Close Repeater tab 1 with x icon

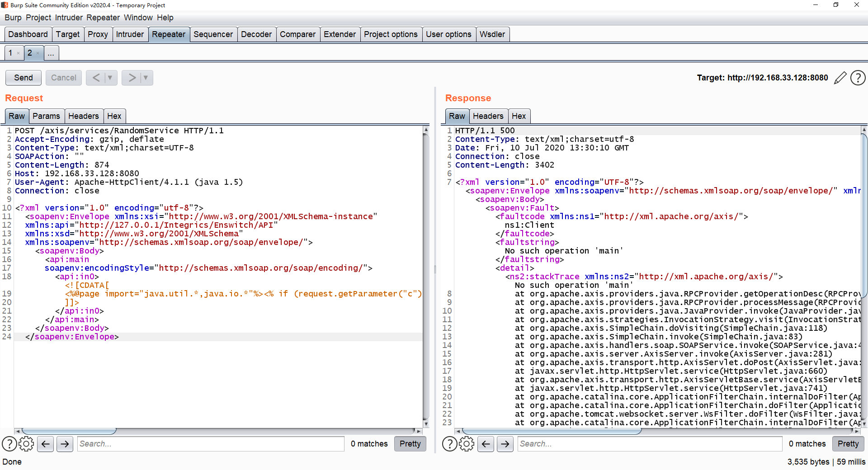[x=18, y=53]
